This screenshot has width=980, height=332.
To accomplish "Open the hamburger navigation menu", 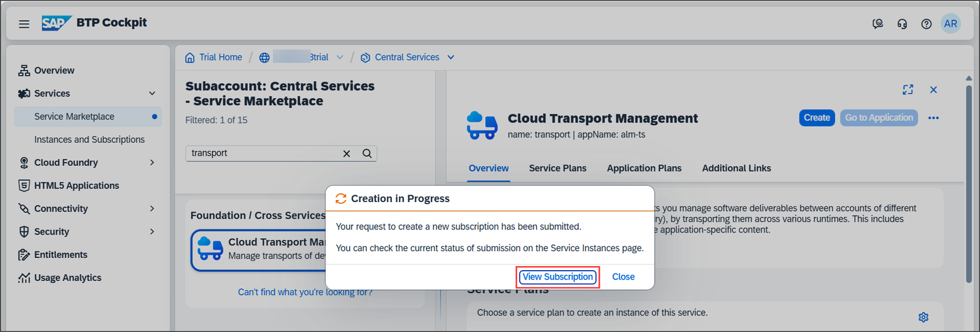I will pos(24,24).
